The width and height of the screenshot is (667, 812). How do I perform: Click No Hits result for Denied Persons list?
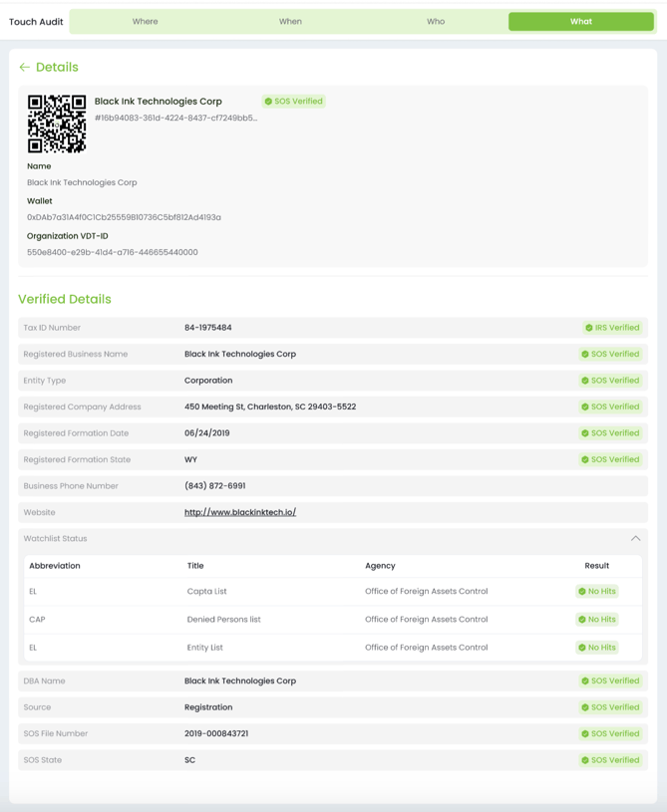597,619
